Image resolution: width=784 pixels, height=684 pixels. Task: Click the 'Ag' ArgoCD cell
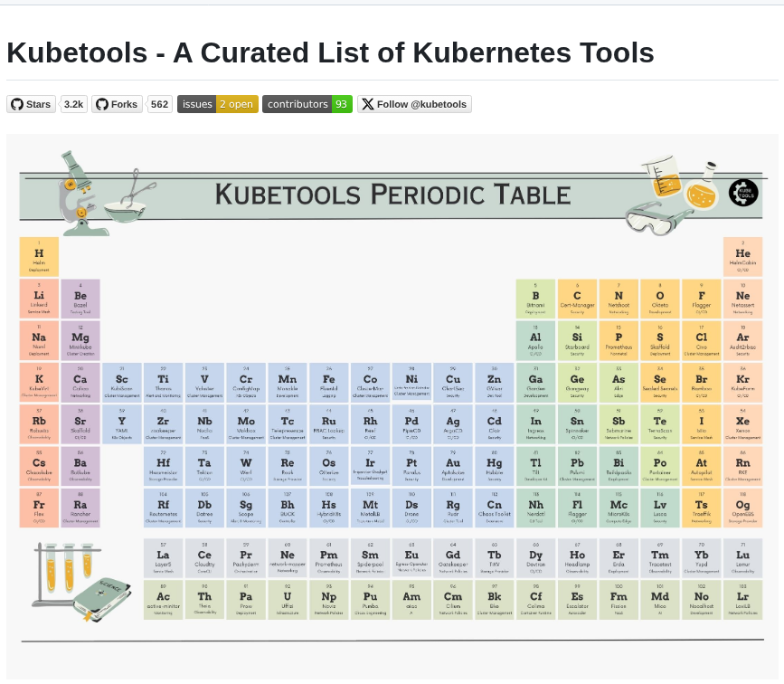coord(453,424)
